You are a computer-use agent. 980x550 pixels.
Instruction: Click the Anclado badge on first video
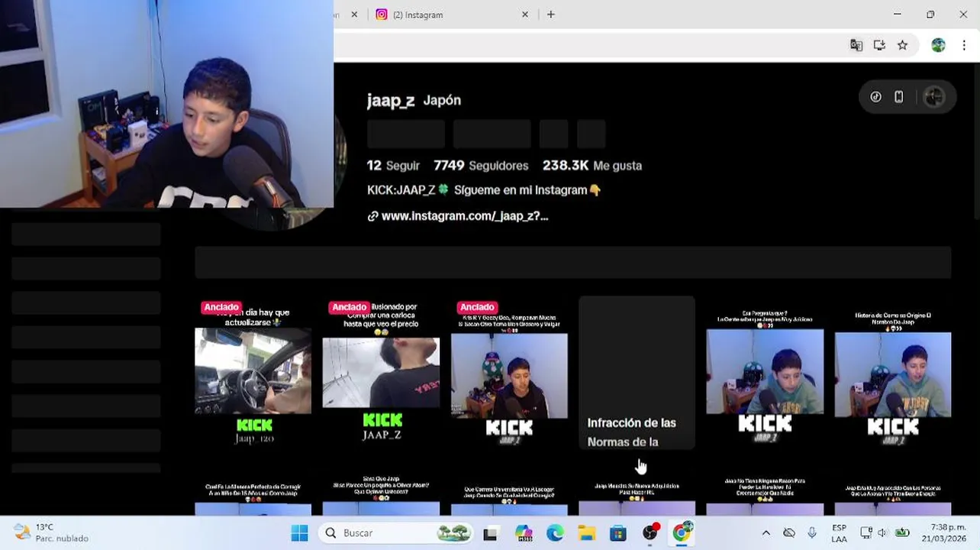pos(221,307)
